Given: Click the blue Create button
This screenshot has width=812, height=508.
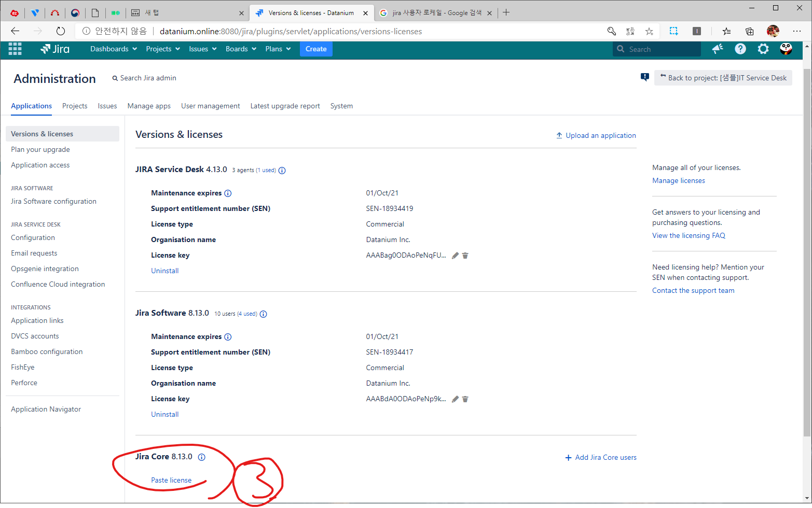Looking at the screenshot, I should click(316, 49).
